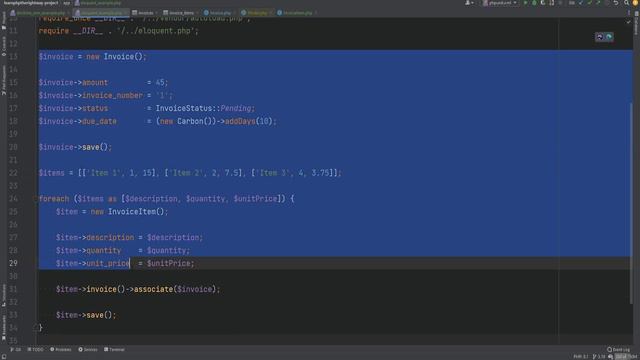
Task: Open Search Everywhere magnifier icon
Action: (x=626, y=3)
